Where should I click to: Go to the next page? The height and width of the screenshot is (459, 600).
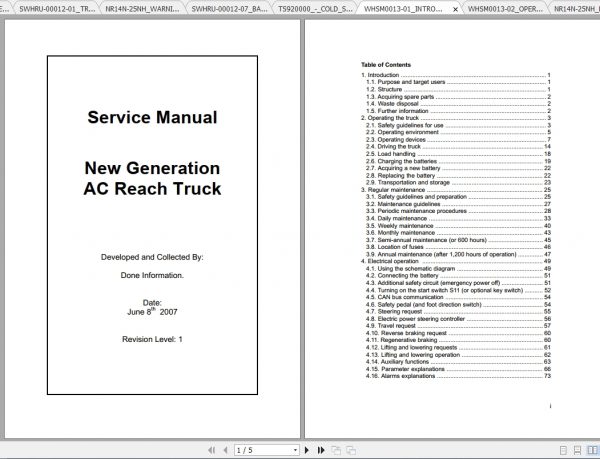307,450
